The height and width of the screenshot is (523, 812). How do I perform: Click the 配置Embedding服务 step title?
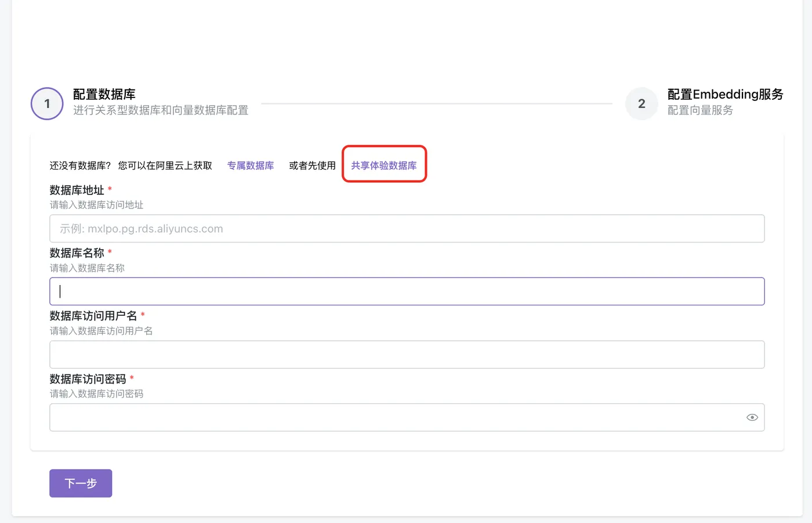726,94
